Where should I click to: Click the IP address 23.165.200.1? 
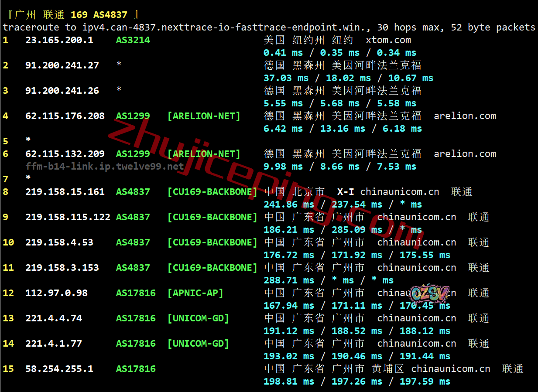59,40
